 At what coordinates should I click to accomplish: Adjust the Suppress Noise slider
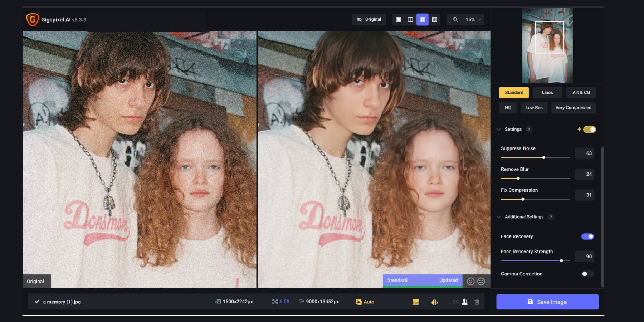(x=543, y=157)
